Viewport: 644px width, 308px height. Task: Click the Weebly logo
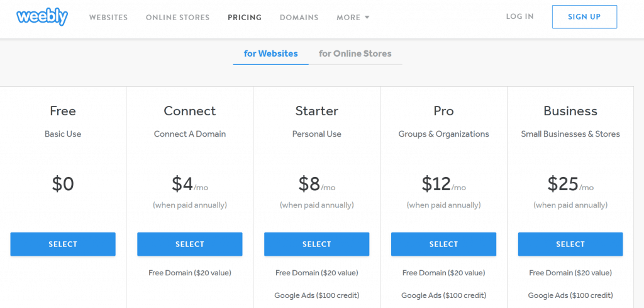click(42, 17)
